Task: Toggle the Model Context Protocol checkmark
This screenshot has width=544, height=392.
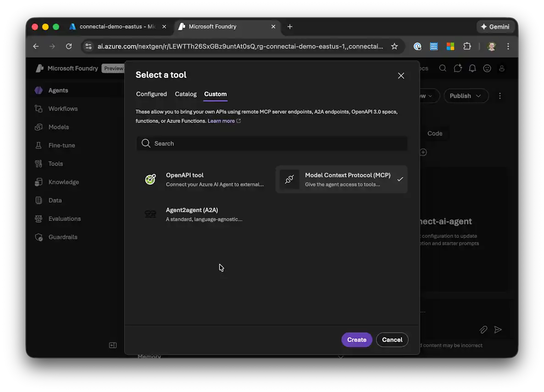Action: pyautogui.click(x=400, y=179)
